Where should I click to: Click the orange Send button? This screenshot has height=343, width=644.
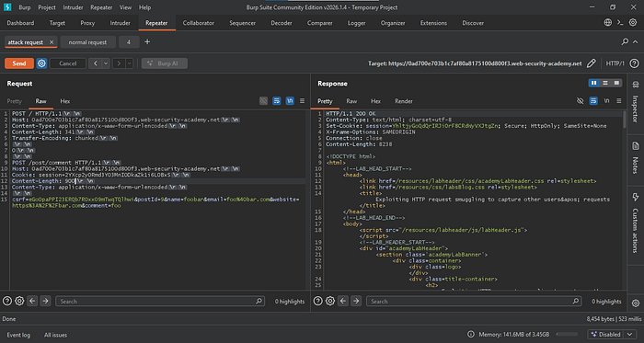(x=19, y=63)
